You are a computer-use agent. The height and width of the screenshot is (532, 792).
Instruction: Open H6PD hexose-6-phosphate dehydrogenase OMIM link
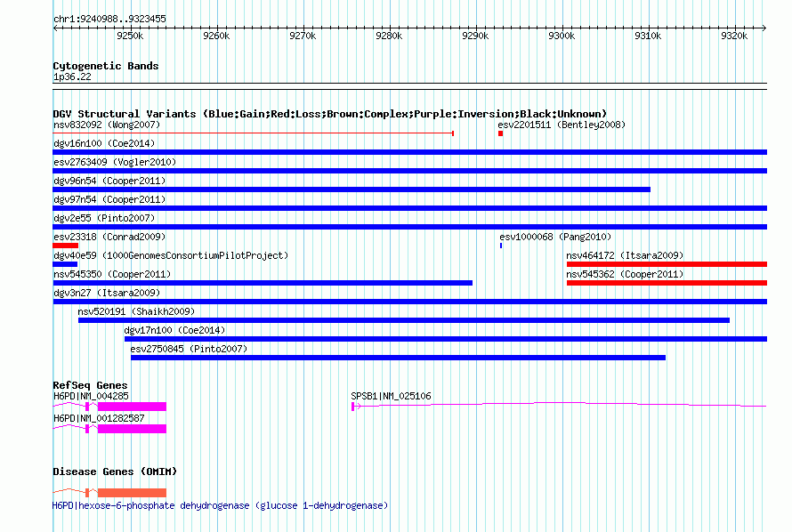(x=220, y=505)
